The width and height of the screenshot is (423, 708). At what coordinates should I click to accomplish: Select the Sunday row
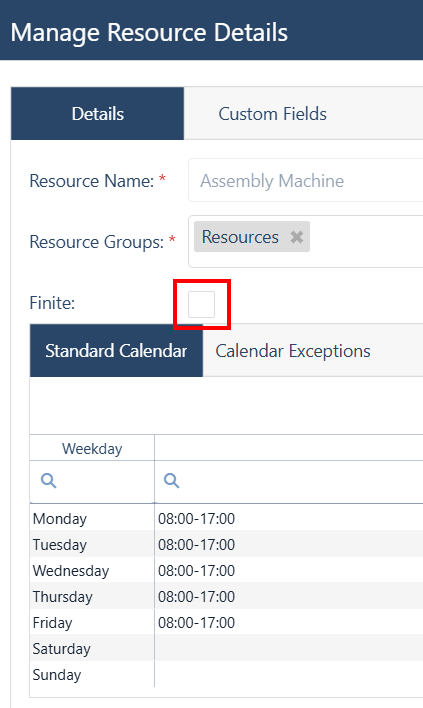click(227, 675)
